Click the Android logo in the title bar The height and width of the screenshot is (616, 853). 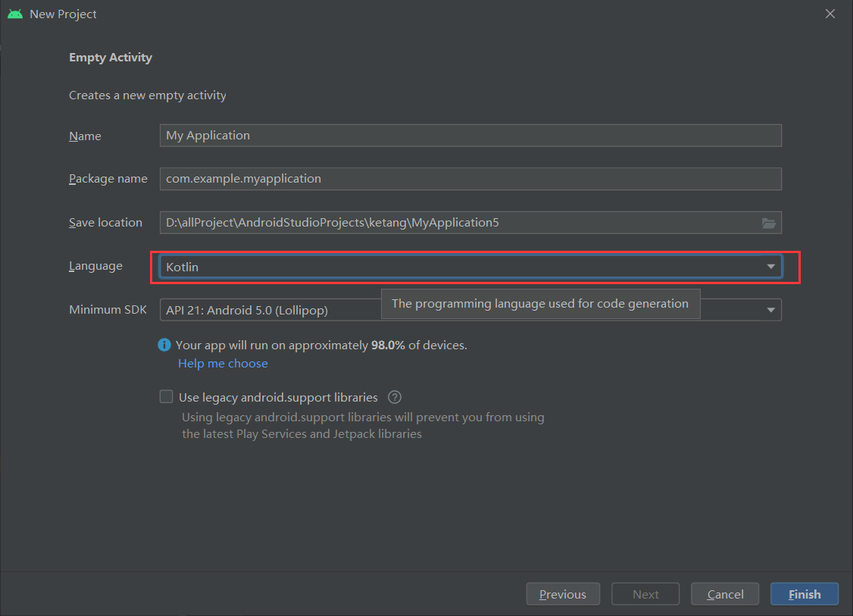tap(15, 14)
